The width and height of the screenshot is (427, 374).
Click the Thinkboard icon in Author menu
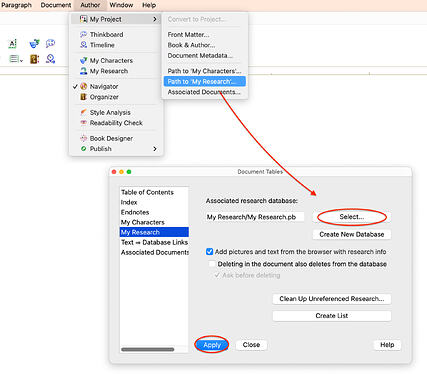pyautogui.click(x=83, y=34)
